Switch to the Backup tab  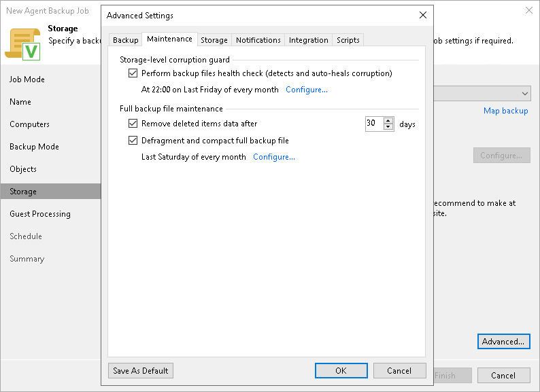coord(125,40)
